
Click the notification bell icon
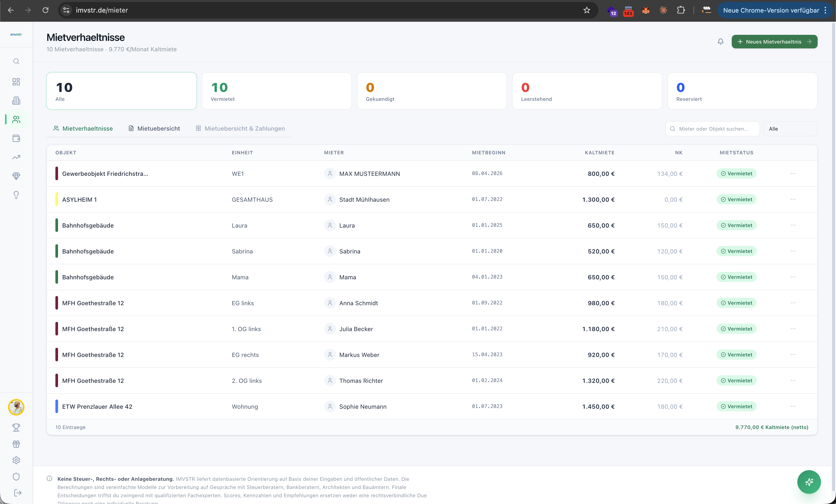point(720,41)
